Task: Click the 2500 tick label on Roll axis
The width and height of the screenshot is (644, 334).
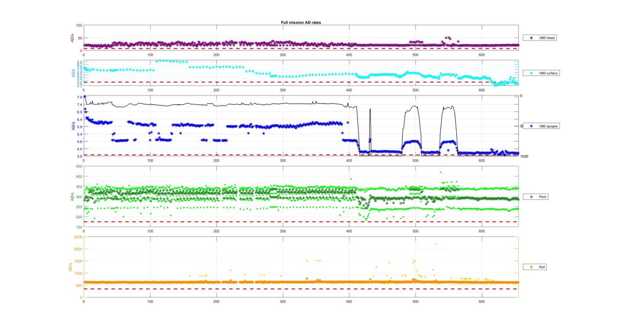Action: 78,237
